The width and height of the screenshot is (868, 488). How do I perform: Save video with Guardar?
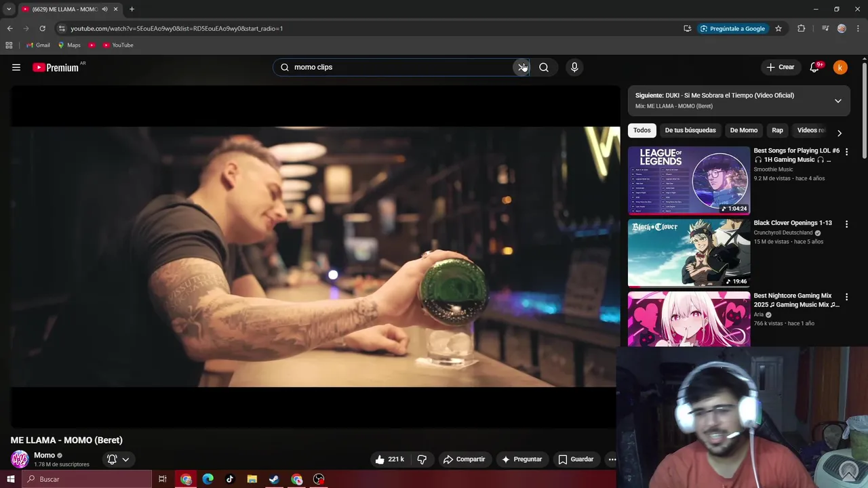tap(575, 459)
